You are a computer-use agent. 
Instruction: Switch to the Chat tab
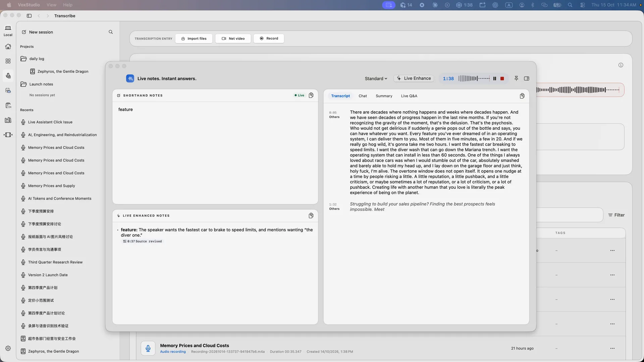point(363,96)
